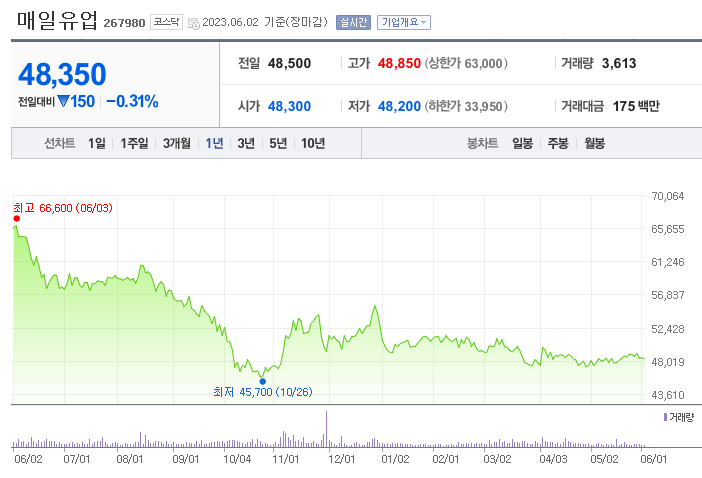Click the 06/01 date axis label

(x=654, y=459)
